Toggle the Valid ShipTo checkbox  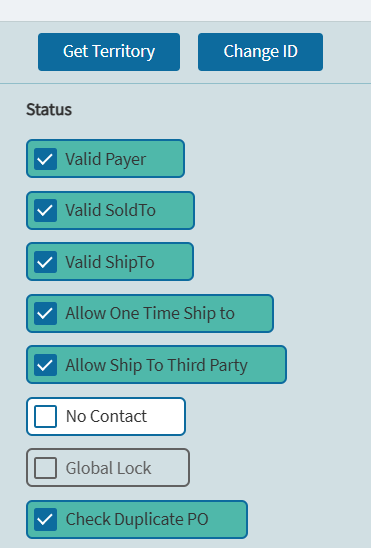(45, 262)
